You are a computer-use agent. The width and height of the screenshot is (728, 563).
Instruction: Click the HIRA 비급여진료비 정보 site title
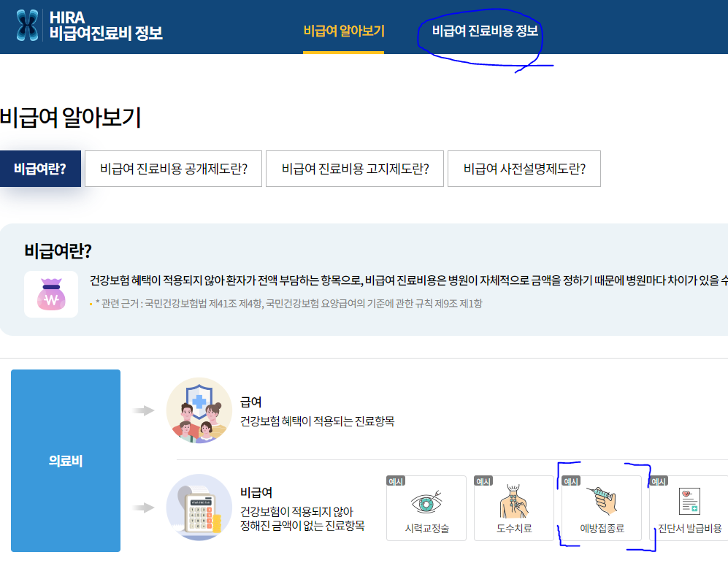(x=106, y=26)
